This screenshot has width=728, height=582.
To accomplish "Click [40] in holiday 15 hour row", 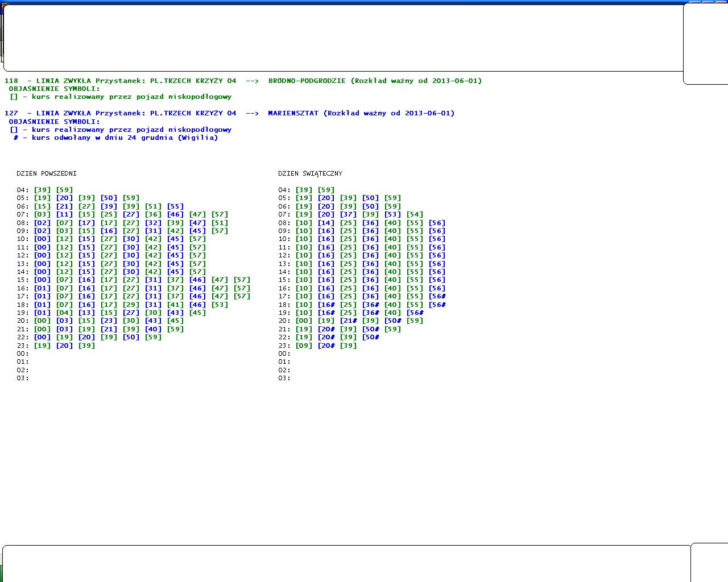I will pos(393,280).
